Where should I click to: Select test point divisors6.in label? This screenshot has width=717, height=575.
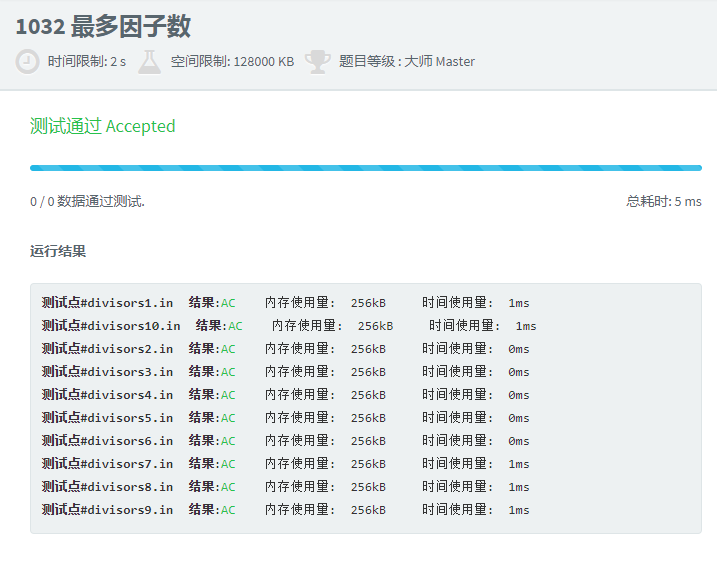click(x=107, y=441)
